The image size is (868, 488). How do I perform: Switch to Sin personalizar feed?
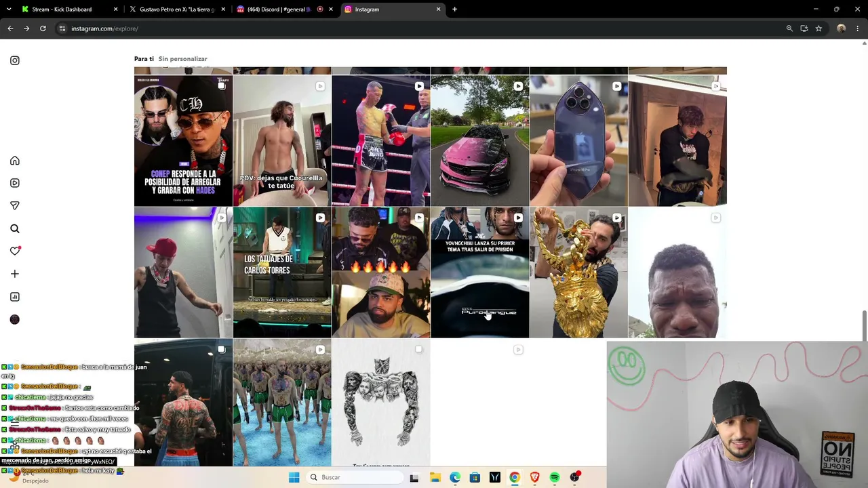(183, 59)
